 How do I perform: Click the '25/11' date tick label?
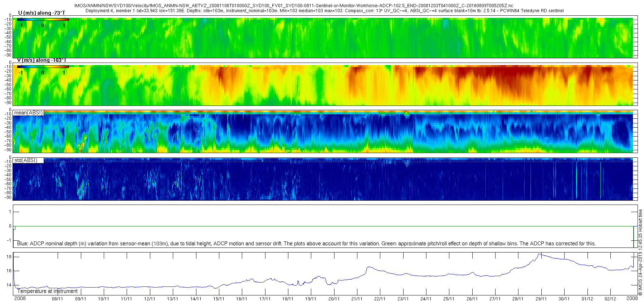coord(449,299)
